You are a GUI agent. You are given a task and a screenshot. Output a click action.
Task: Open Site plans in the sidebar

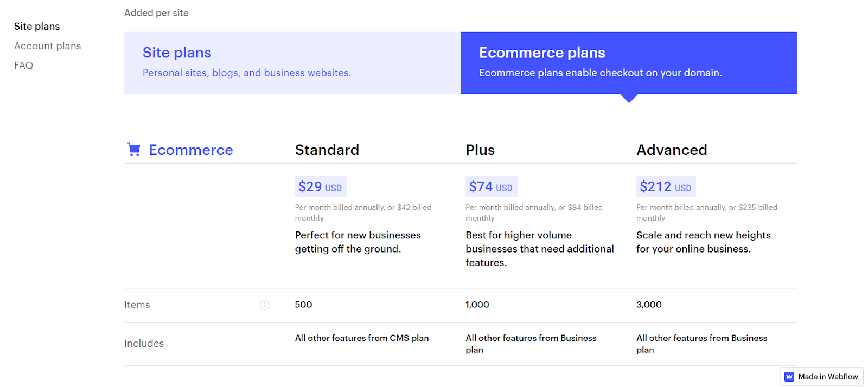click(37, 27)
